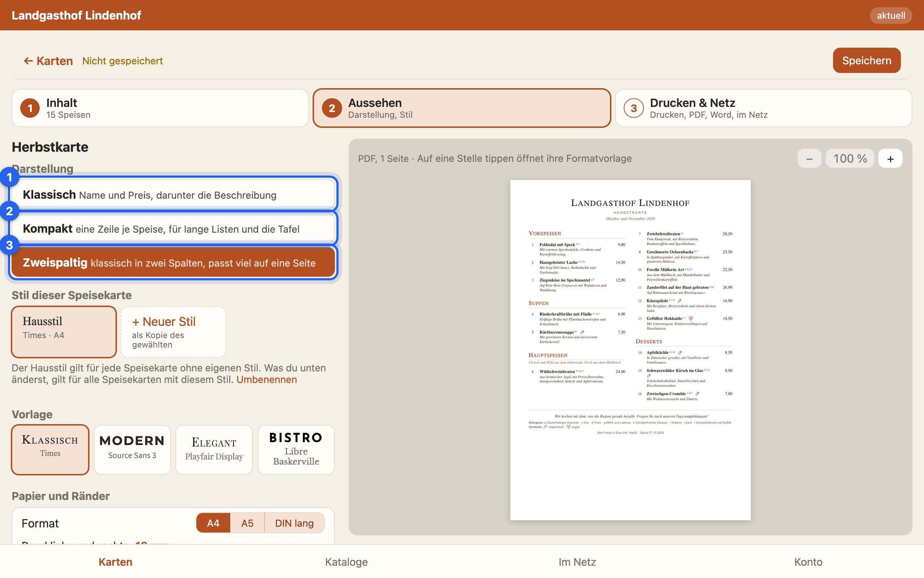Zoom out the preview with minus button
924x578 pixels.
[x=809, y=159]
